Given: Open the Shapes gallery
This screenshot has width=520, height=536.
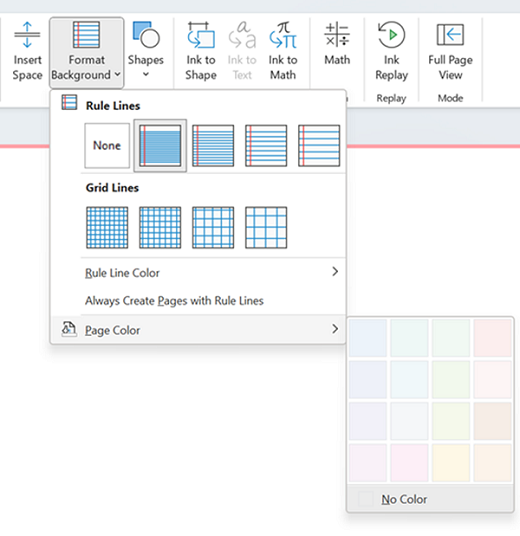Looking at the screenshot, I should 146,50.
